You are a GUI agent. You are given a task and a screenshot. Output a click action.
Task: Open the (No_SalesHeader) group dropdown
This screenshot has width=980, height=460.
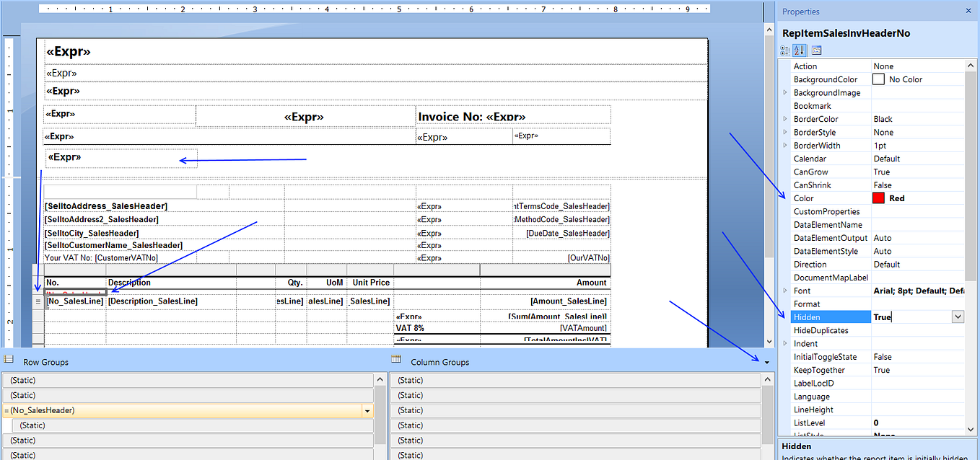(x=367, y=410)
